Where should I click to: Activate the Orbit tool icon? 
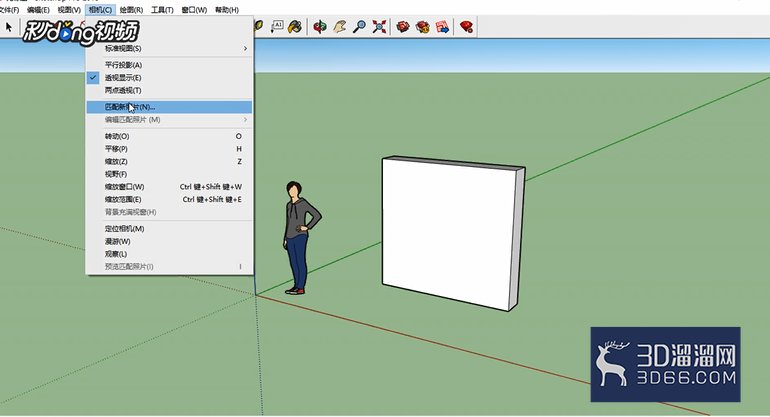(320, 27)
